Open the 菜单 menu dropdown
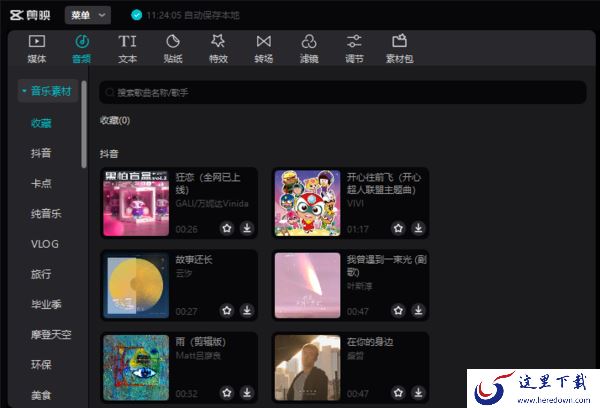Screen dimensions: 600x408 (x=88, y=15)
